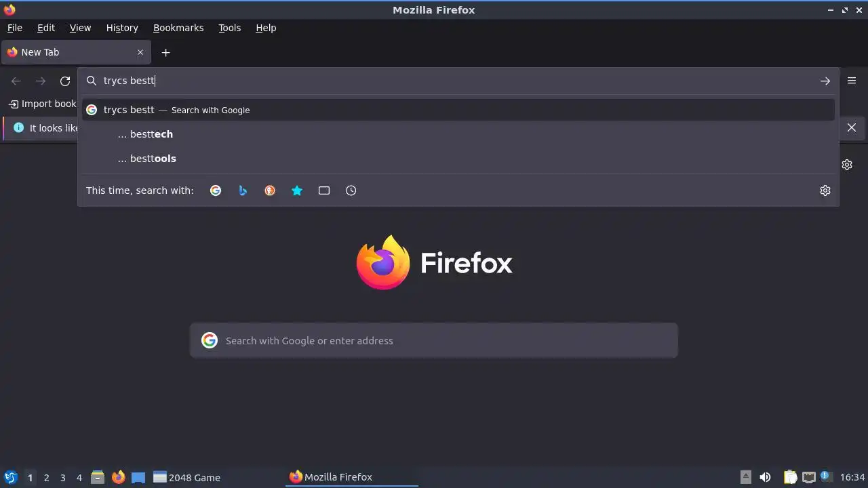Click the Go arrow in the address bar
868x488 pixels.
pyautogui.click(x=825, y=81)
